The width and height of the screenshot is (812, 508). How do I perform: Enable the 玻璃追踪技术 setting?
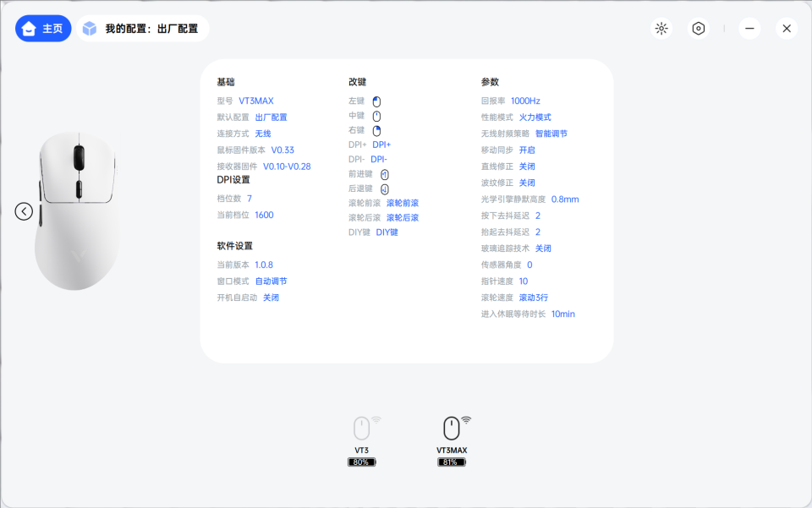(542, 248)
